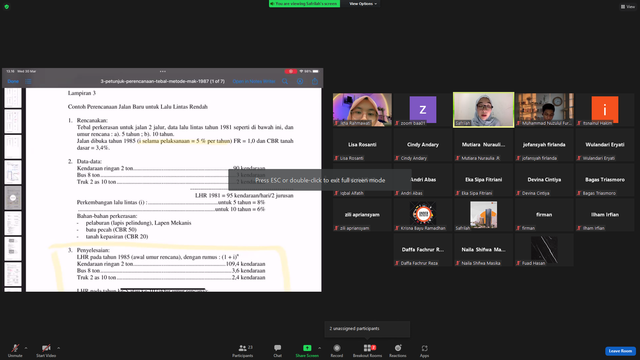The image size is (640, 360).
Task: Click muted mic icon on Devina Cintiya tile
Action: tap(518, 193)
